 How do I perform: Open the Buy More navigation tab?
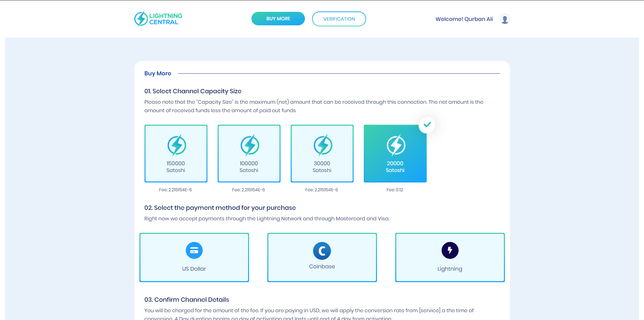pos(278,19)
